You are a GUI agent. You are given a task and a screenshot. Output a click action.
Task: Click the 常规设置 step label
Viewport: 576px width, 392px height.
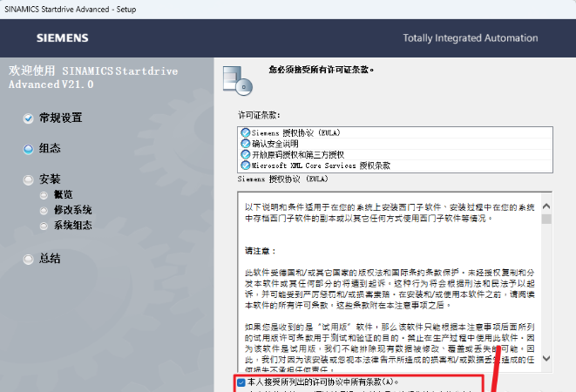click(61, 118)
